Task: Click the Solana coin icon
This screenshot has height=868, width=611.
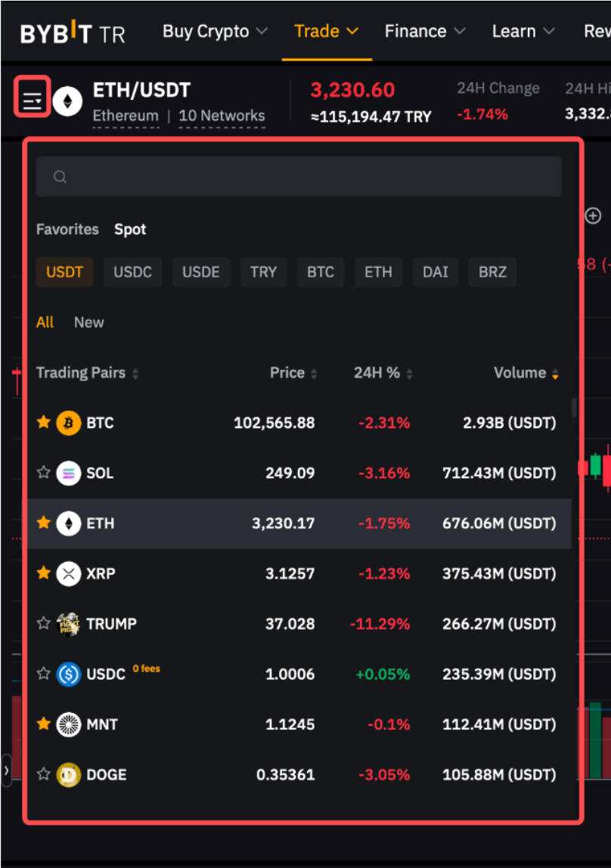Action: [x=68, y=473]
